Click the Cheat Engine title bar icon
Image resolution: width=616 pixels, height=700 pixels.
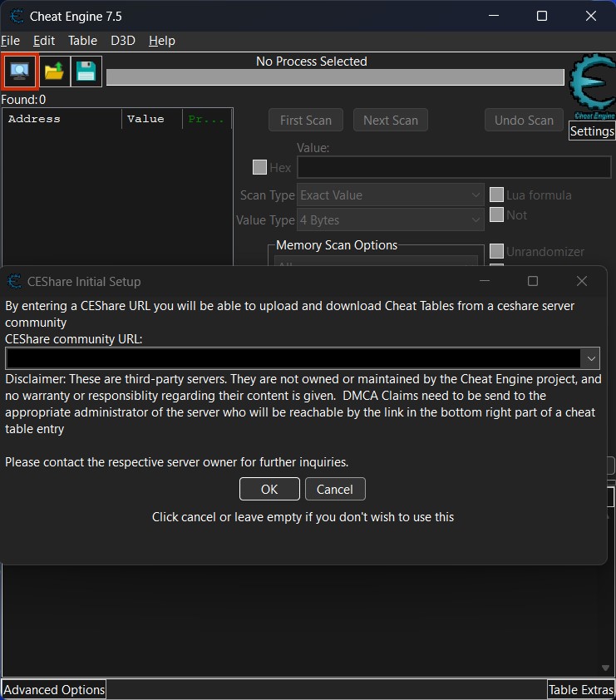pos(17,17)
